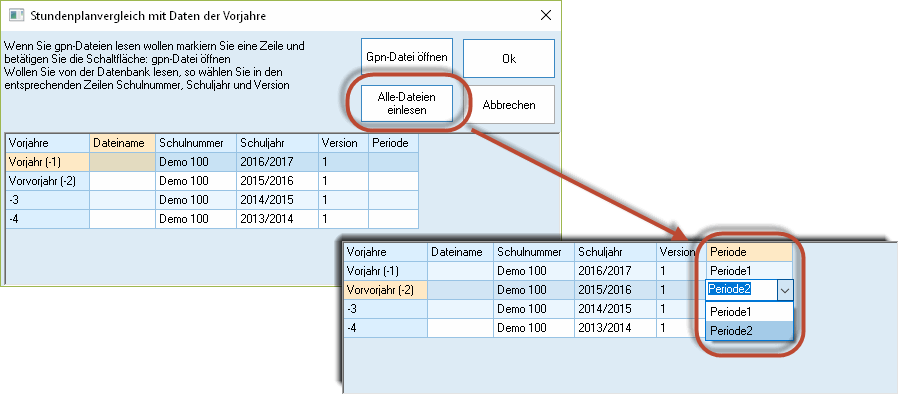Click 2013/2014 cell in lower table
Viewport: 898px width, 394px height.
[616, 328]
